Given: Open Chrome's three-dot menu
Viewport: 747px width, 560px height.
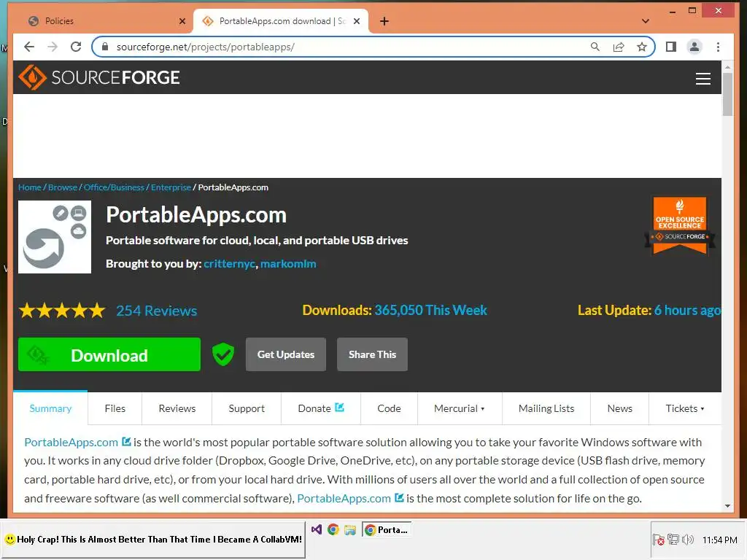Looking at the screenshot, I should [718, 47].
